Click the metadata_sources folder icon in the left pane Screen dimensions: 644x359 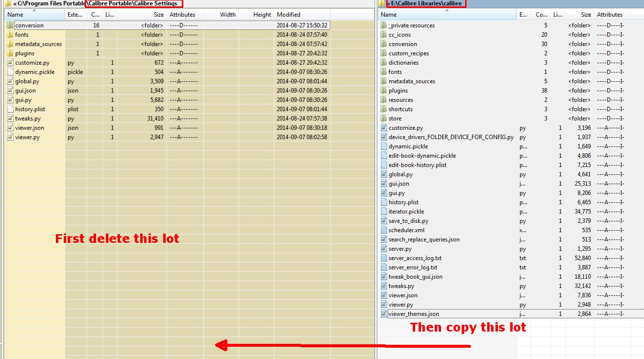10,44
